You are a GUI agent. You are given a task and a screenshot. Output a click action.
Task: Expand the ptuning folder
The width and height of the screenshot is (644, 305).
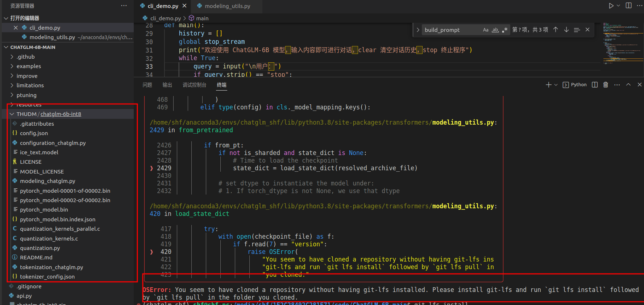pyautogui.click(x=68, y=95)
